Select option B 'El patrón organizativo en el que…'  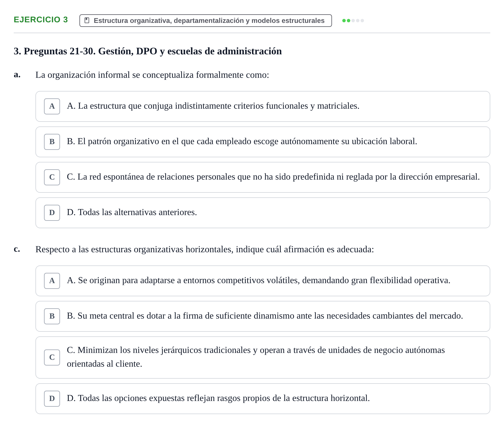pos(263,142)
